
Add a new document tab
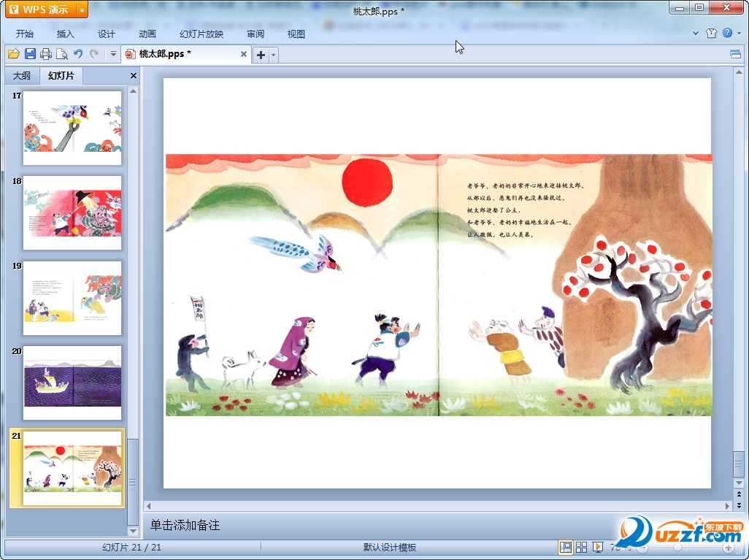[261, 55]
